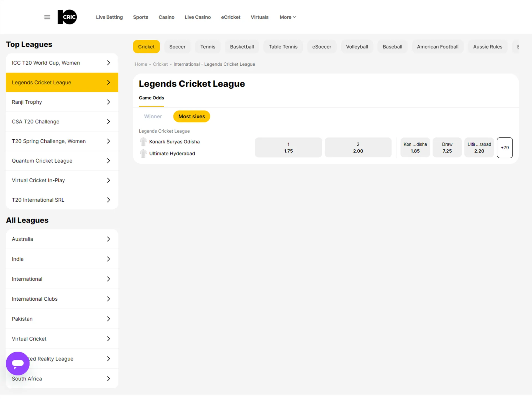
Task: Expand the Australia leagues section
Action: (109, 239)
